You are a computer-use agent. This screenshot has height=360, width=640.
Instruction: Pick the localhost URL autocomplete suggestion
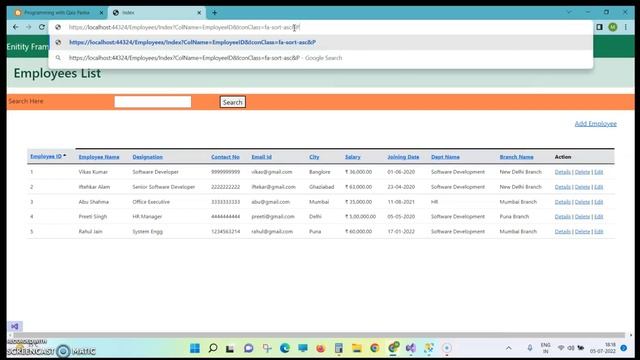click(x=321, y=42)
